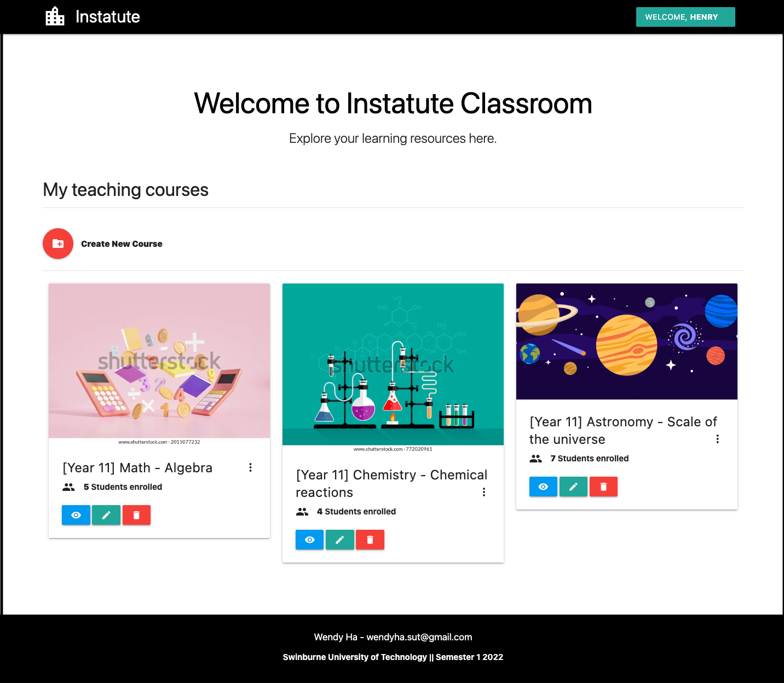Screen dimensions: 784x683
Task: Delete the Astronomy course with trash icon
Action: coord(603,487)
